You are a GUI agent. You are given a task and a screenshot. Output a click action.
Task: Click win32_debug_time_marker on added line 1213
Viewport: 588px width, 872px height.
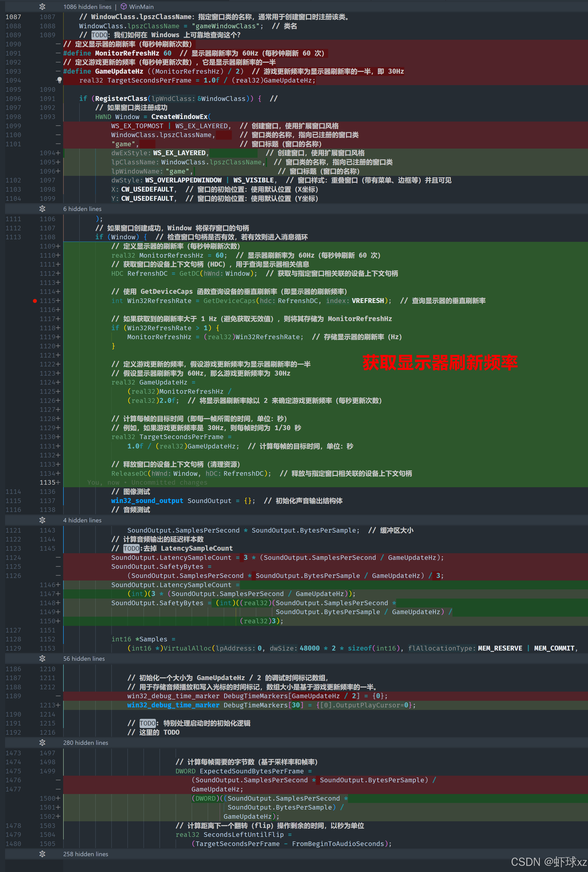[x=173, y=705]
